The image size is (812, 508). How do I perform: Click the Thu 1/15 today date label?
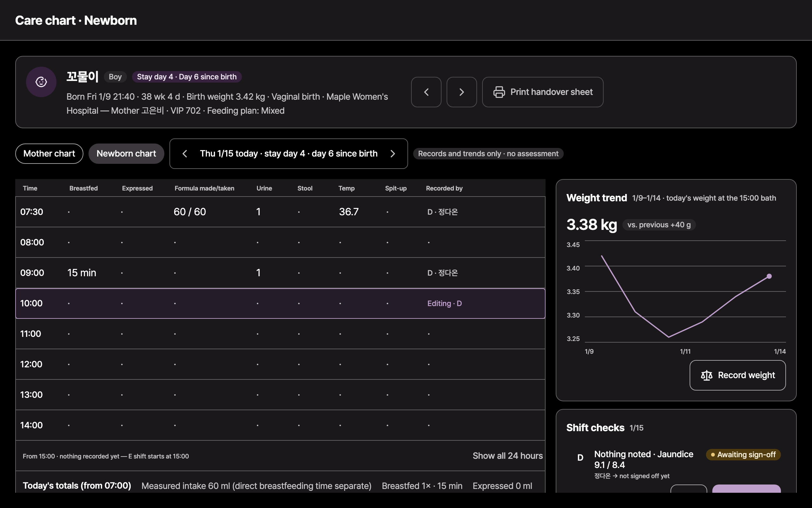(289, 154)
